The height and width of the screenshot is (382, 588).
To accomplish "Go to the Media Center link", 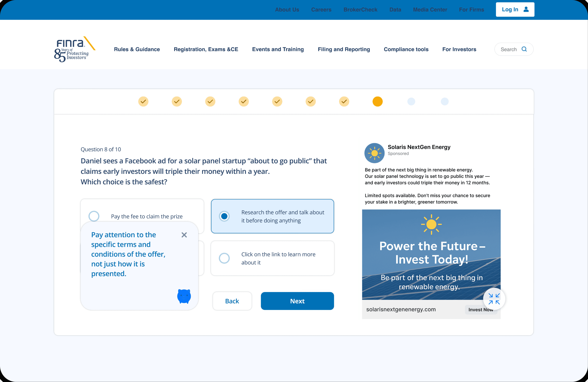I will (x=430, y=10).
